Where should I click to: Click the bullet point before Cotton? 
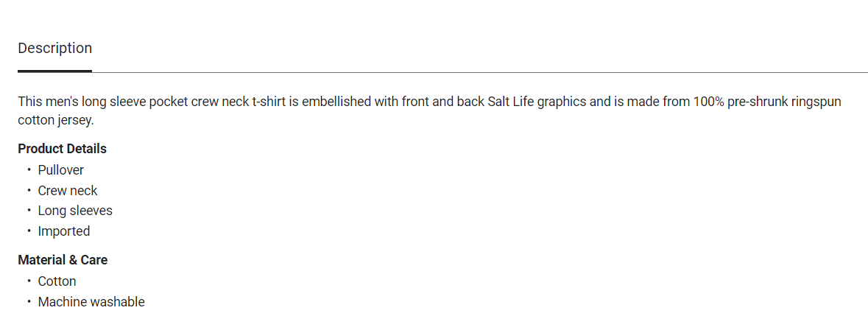pyautogui.click(x=29, y=281)
